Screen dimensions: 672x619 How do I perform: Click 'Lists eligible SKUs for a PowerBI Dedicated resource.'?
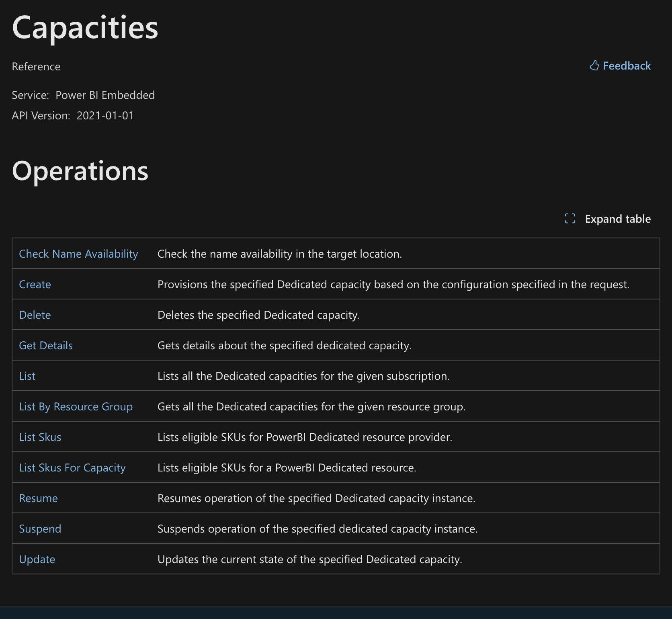(x=287, y=467)
